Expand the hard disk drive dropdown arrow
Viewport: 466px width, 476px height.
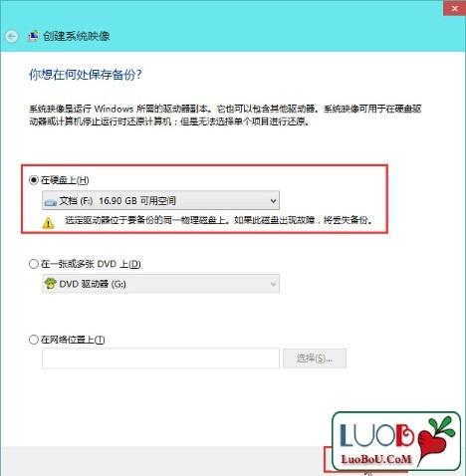(x=273, y=200)
